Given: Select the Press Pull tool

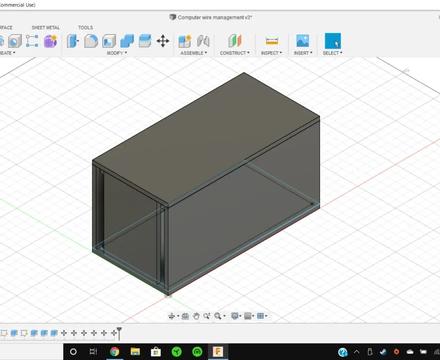Looking at the screenshot, I should click(x=72, y=41).
